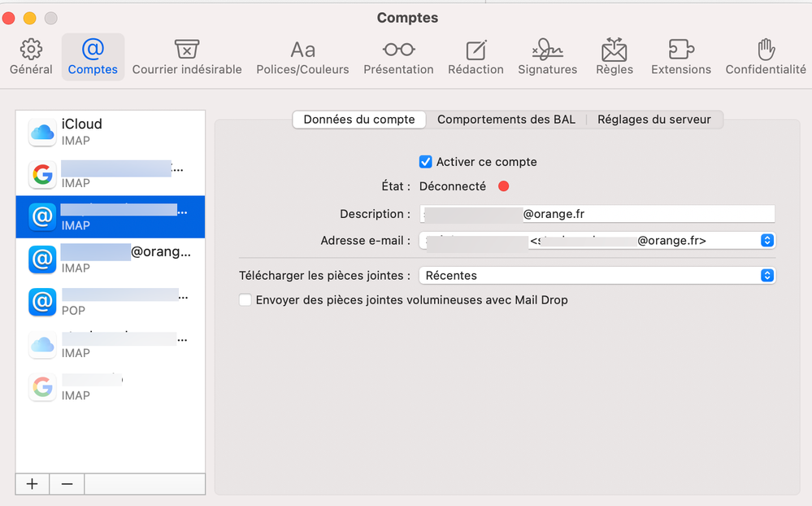Open the Extensions puzzle icon
This screenshot has width=812, height=506.
(680, 50)
